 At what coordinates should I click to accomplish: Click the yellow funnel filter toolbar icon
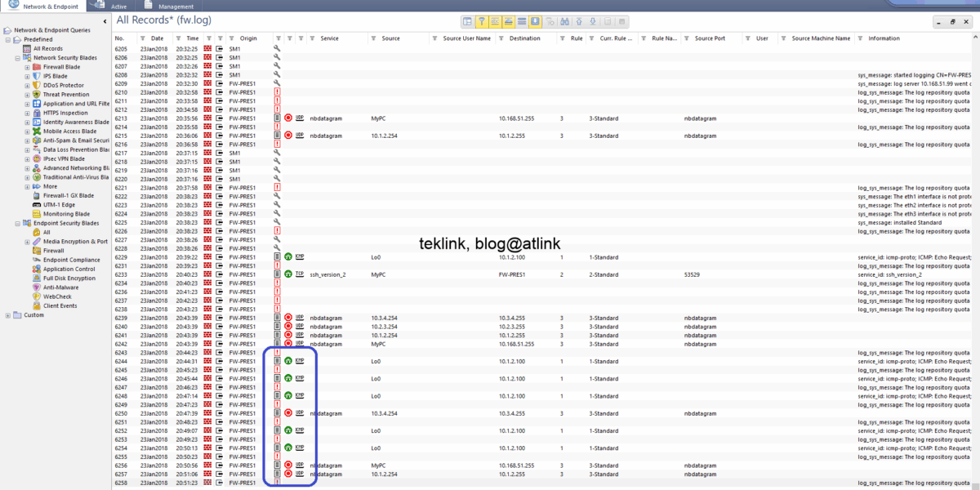click(481, 21)
